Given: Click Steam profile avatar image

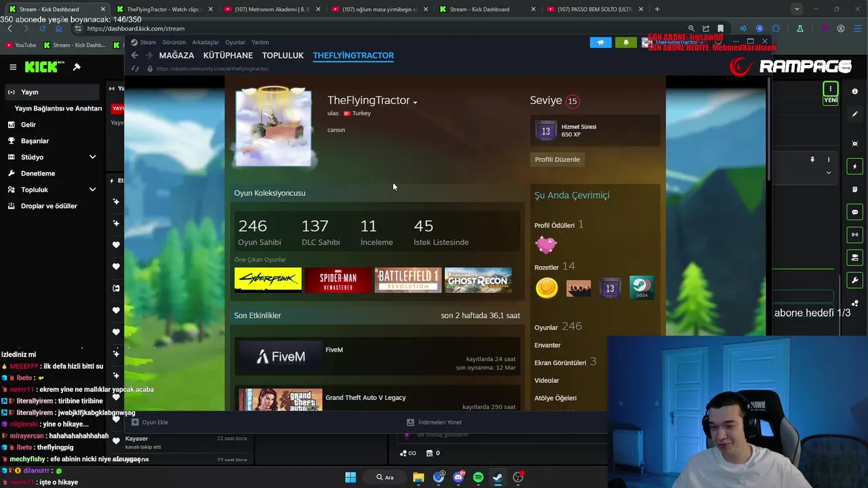Looking at the screenshot, I should [x=273, y=127].
